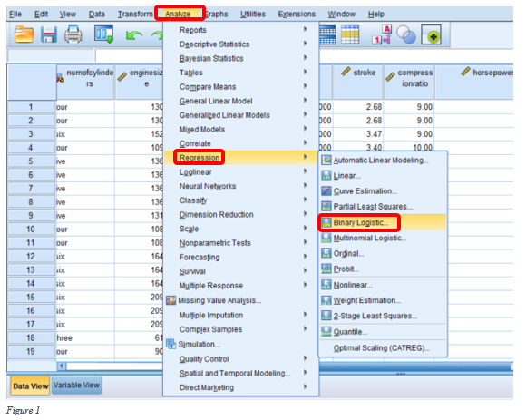Click the overlapping circles sets icon

(x=406, y=34)
